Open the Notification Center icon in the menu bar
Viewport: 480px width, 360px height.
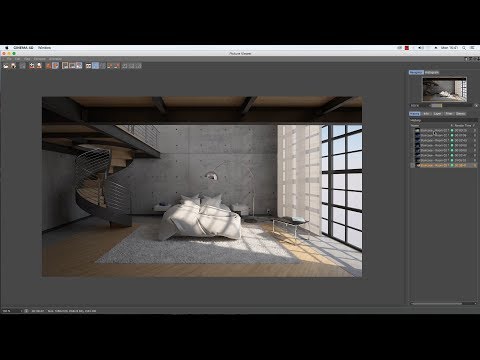coord(473,48)
